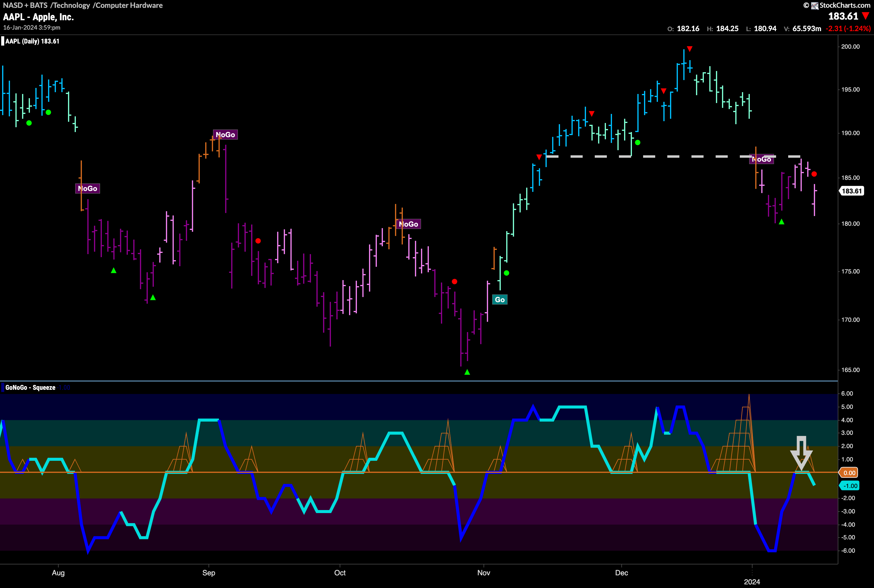Click the orange 0.00 oscillator axis tag

click(849, 473)
